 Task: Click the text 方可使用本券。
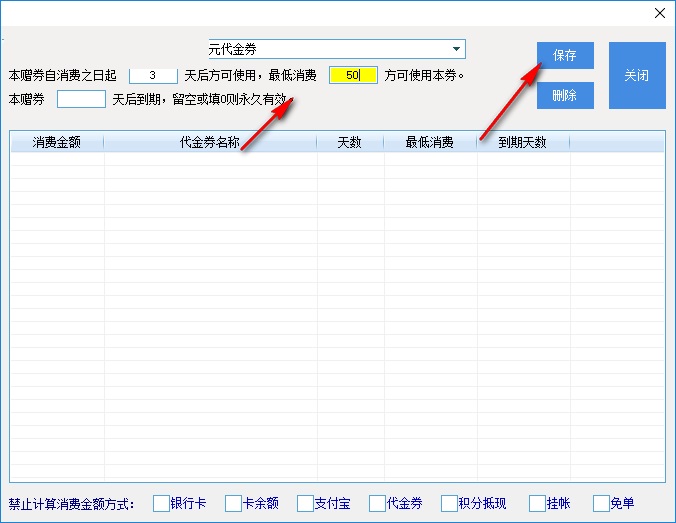point(424,75)
